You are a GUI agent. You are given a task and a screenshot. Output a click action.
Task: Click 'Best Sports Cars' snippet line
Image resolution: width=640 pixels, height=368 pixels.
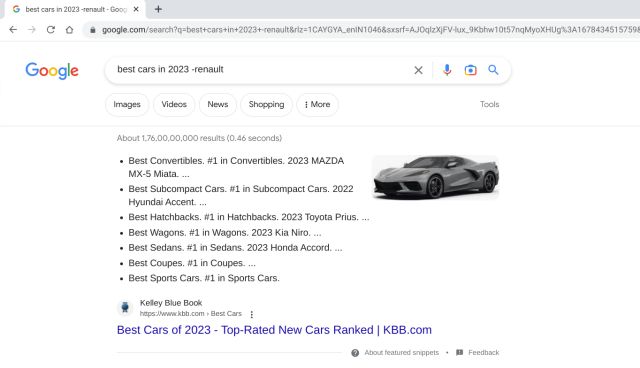click(x=204, y=278)
